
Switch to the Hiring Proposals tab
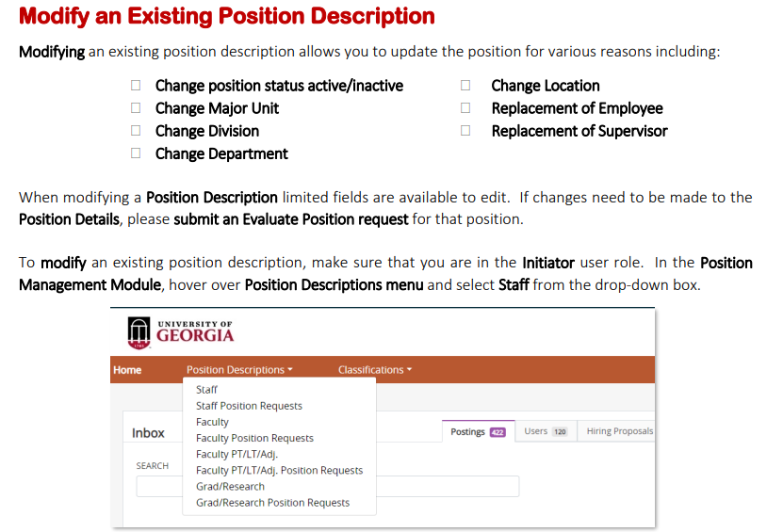(x=618, y=431)
